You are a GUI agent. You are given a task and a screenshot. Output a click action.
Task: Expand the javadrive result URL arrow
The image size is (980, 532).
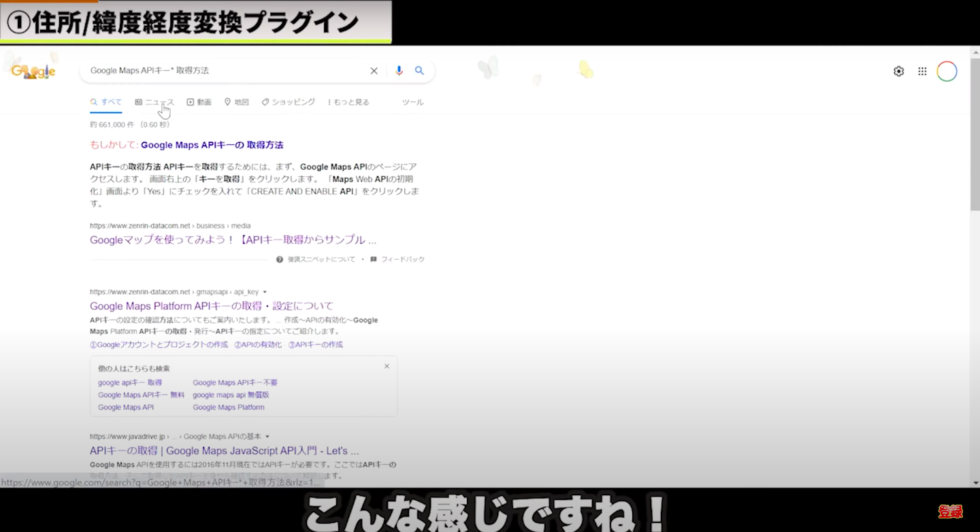(x=267, y=437)
